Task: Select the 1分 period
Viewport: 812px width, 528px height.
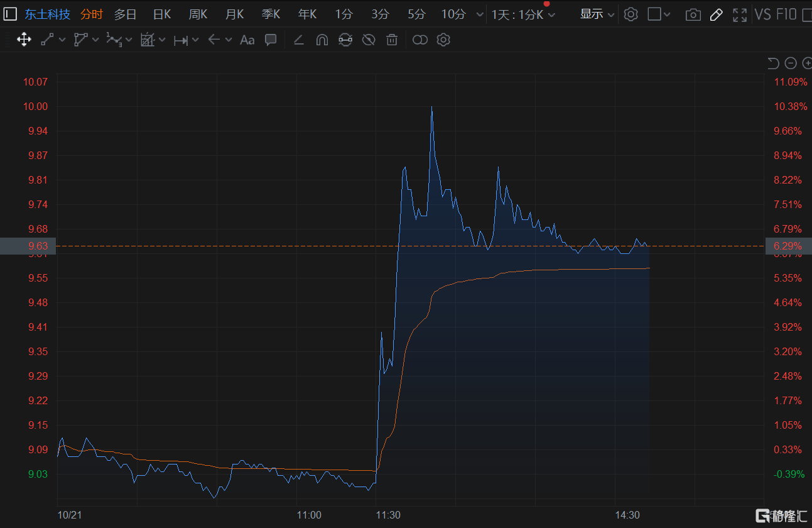Action: pyautogui.click(x=344, y=14)
